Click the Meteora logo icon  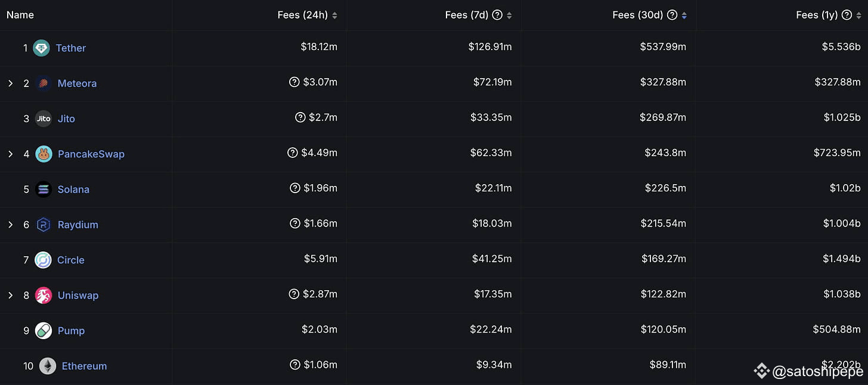pyautogui.click(x=43, y=83)
